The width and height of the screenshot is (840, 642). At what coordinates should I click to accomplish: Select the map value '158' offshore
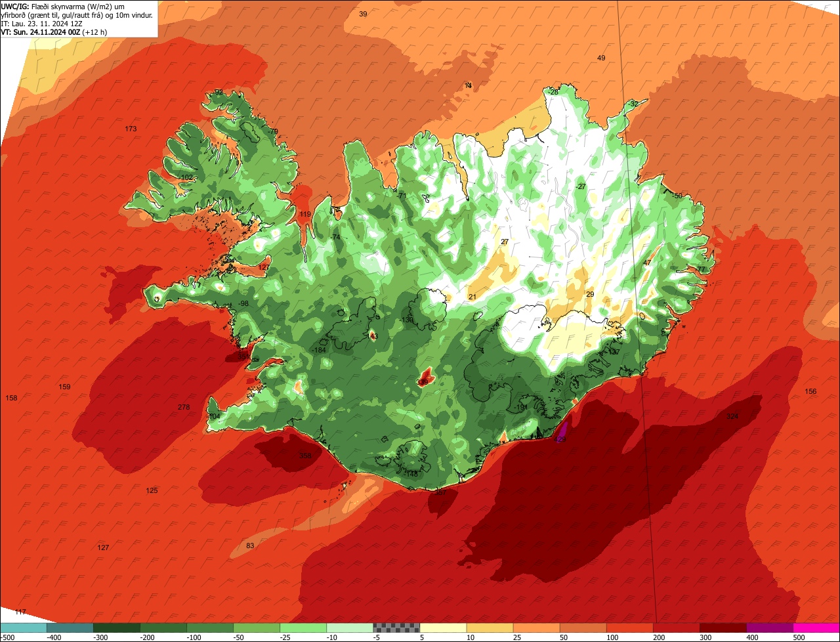11,398
